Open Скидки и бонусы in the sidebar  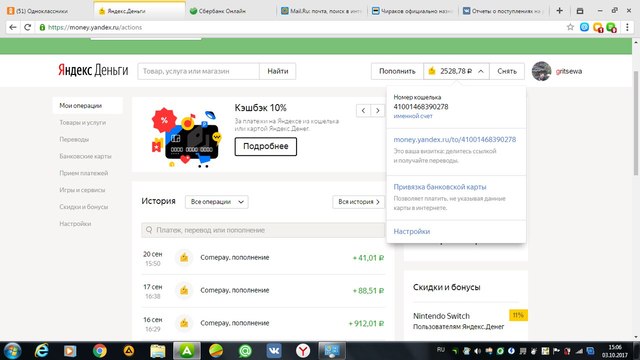84,207
